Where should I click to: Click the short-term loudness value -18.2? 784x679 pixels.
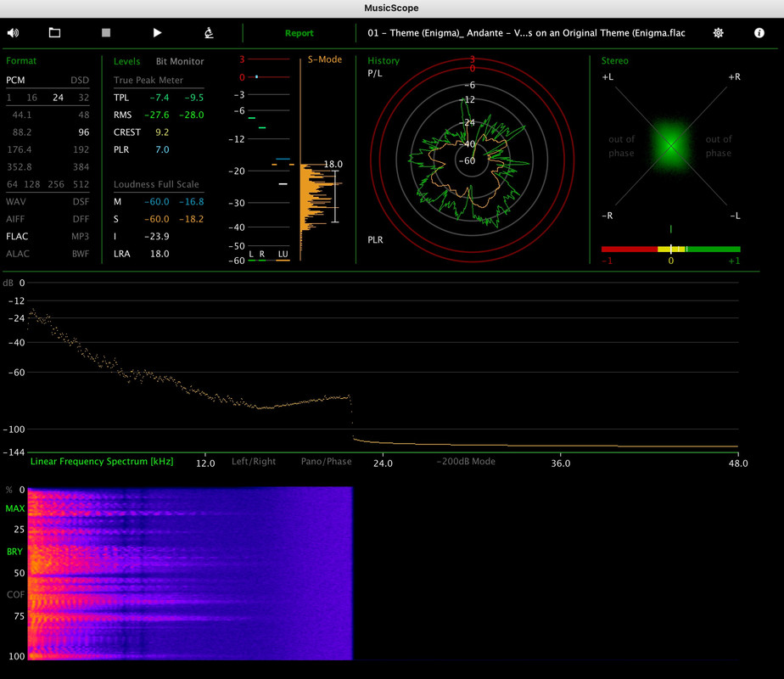click(192, 219)
